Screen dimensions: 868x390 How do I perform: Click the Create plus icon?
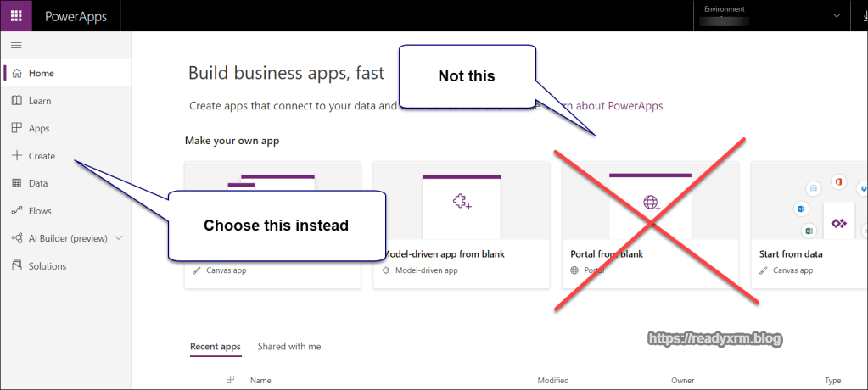click(x=17, y=156)
